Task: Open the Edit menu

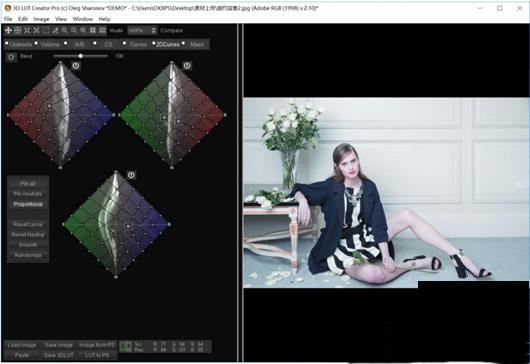Action: pos(23,19)
